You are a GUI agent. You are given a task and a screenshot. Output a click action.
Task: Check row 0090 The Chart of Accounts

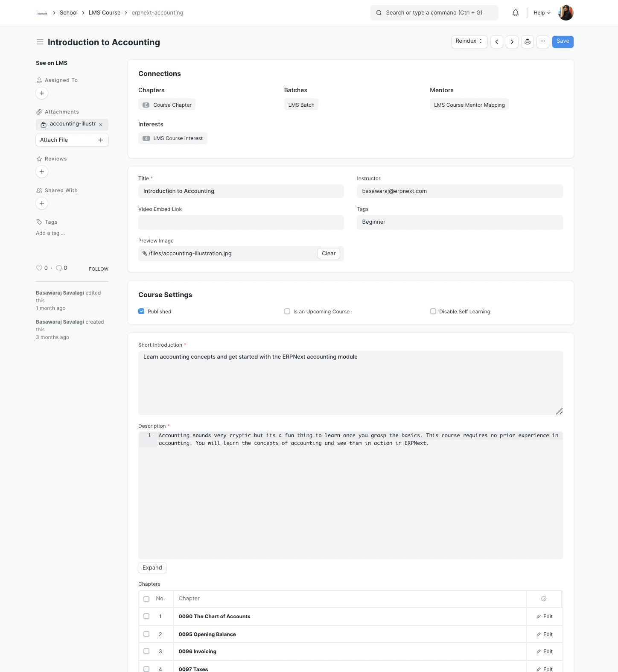146,616
